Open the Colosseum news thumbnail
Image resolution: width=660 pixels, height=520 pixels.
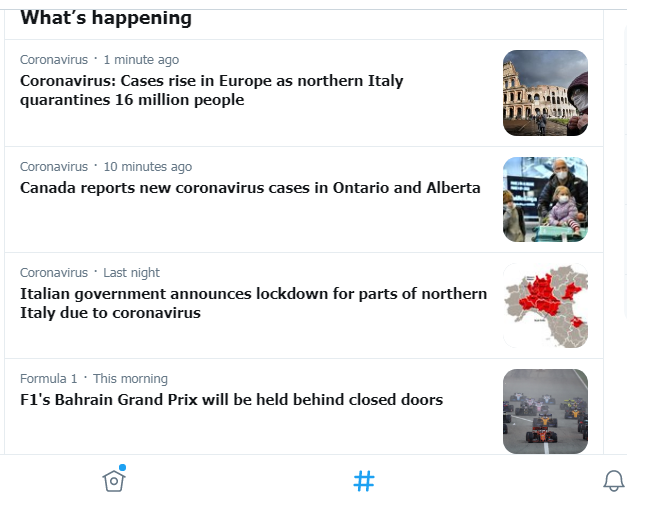point(546,93)
